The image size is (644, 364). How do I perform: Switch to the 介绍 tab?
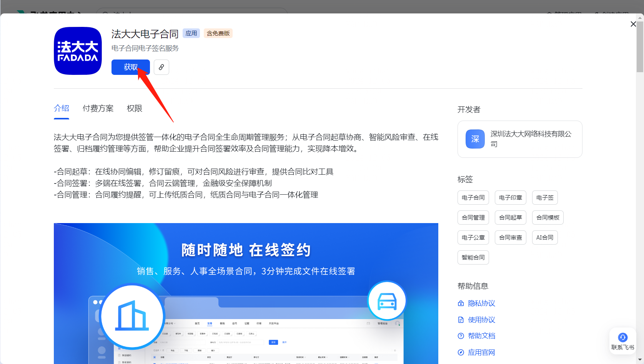62,108
